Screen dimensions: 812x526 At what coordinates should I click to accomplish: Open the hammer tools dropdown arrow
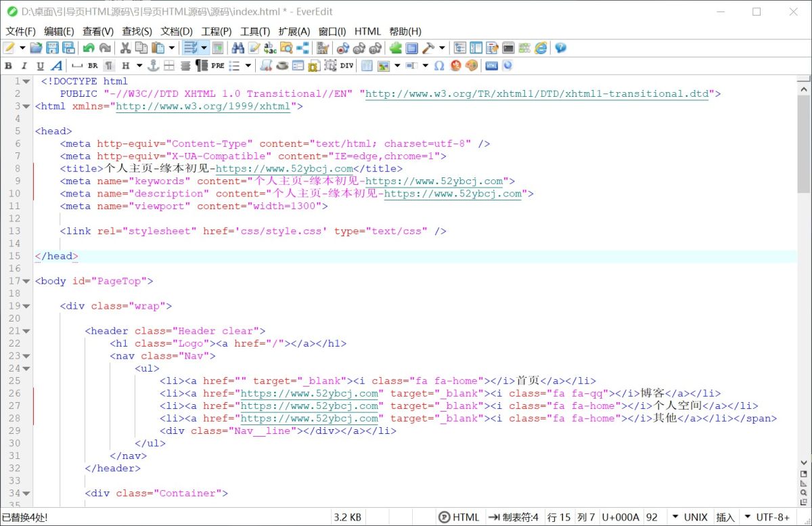pos(443,48)
